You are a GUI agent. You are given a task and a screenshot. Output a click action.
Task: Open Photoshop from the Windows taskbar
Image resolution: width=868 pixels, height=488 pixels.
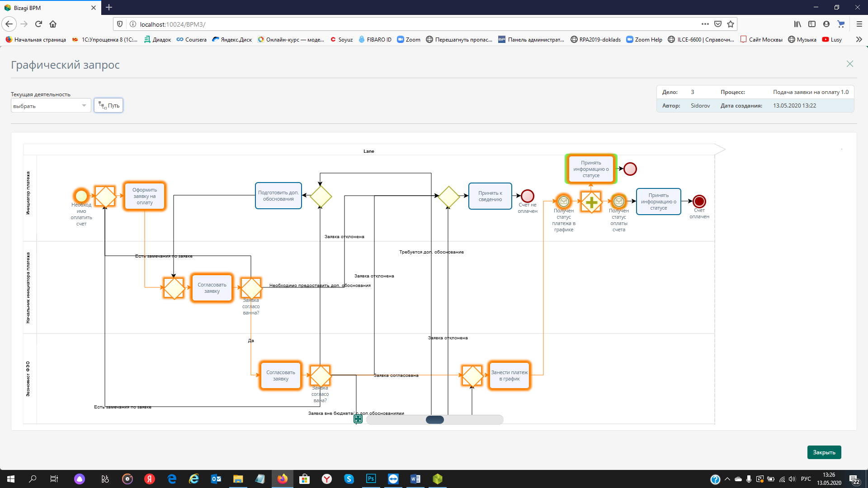coord(371,479)
